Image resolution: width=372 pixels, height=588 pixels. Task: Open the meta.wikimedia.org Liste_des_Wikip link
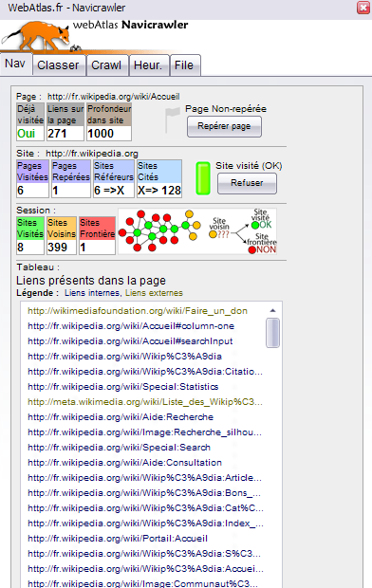click(145, 401)
